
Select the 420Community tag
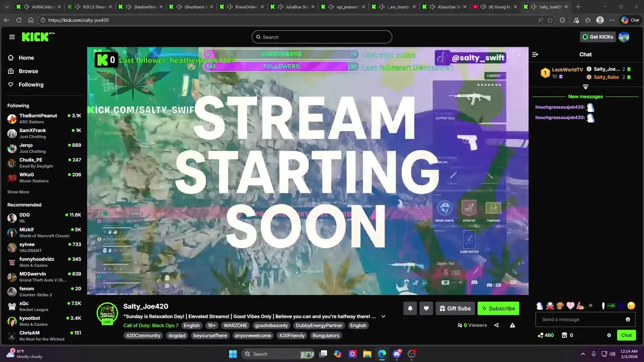coord(143,335)
